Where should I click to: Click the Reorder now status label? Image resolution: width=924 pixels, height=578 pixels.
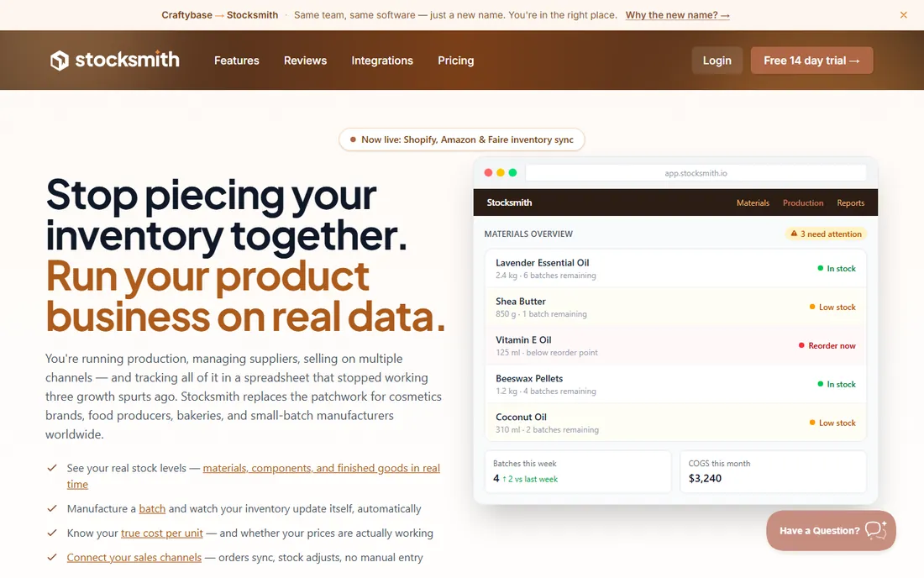[x=832, y=346]
